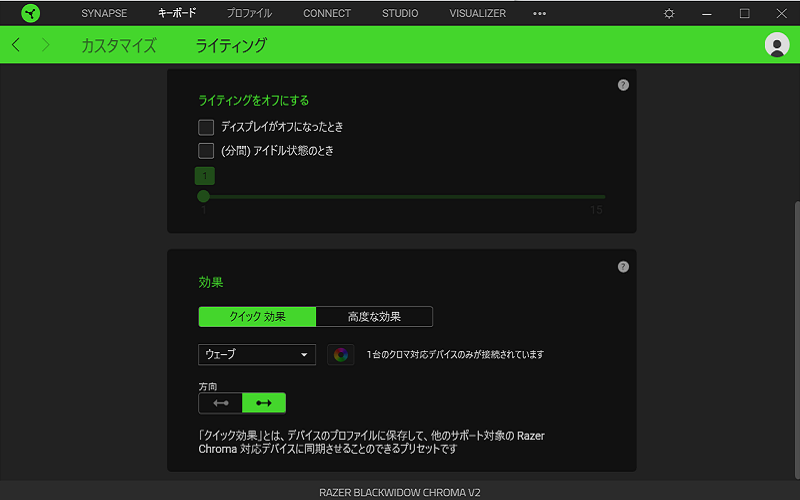Open settings gear icon

[669, 13]
